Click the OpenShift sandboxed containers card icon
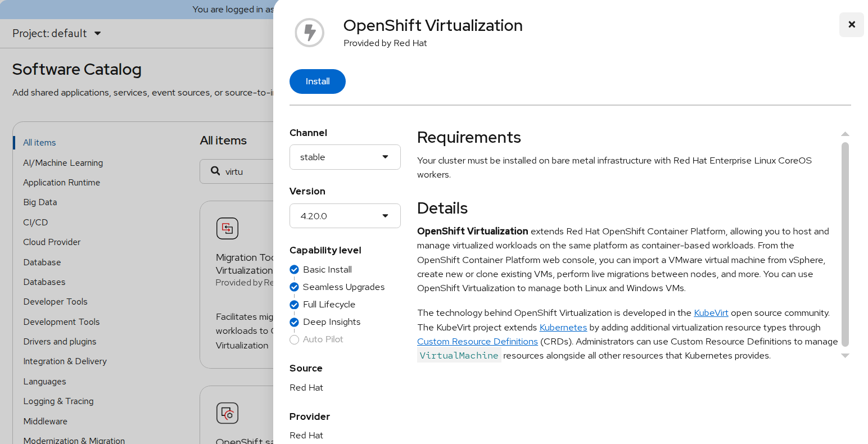This screenshot has width=868, height=444. click(x=228, y=413)
